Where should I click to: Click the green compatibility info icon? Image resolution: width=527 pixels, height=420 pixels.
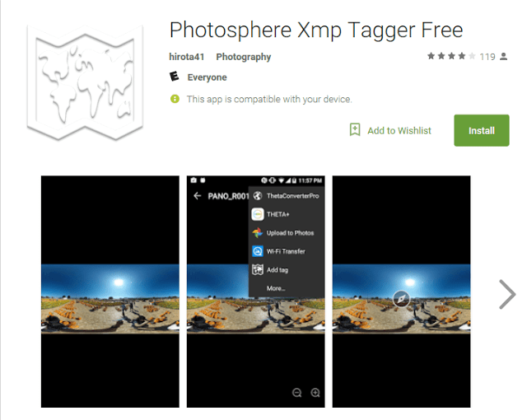175,99
